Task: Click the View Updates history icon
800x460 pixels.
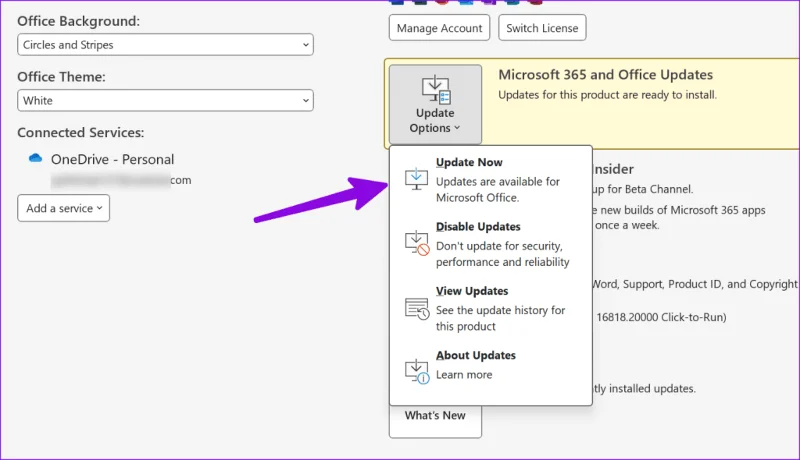Action: pyautogui.click(x=417, y=309)
